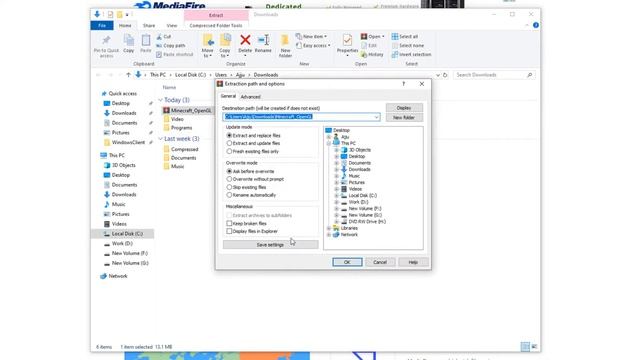Screen dimensions: 640x360
Task: Collapse the This PC node in tree
Action: coord(329,143)
